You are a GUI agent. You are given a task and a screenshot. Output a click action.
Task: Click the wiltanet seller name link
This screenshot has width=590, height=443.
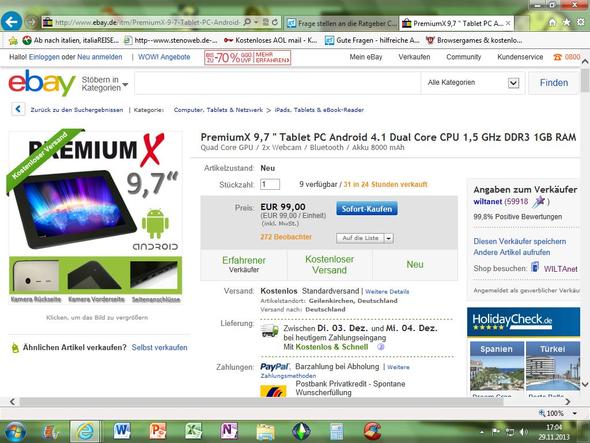click(488, 202)
